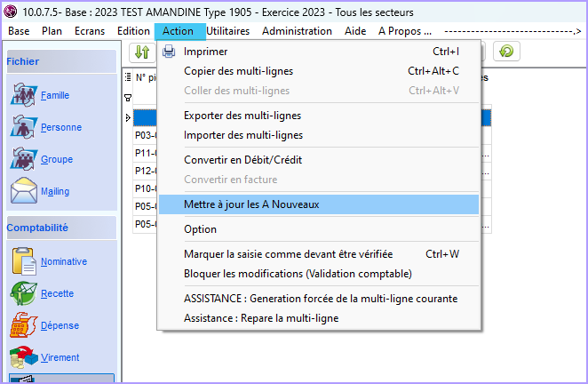Choose Copier des multi-lignes

point(238,71)
